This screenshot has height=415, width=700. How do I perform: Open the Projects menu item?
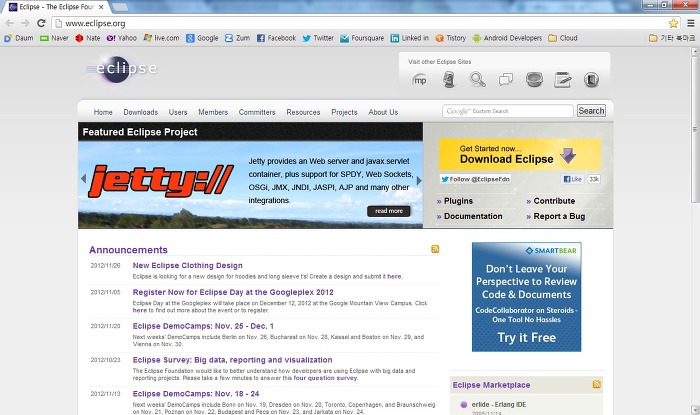pos(344,112)
